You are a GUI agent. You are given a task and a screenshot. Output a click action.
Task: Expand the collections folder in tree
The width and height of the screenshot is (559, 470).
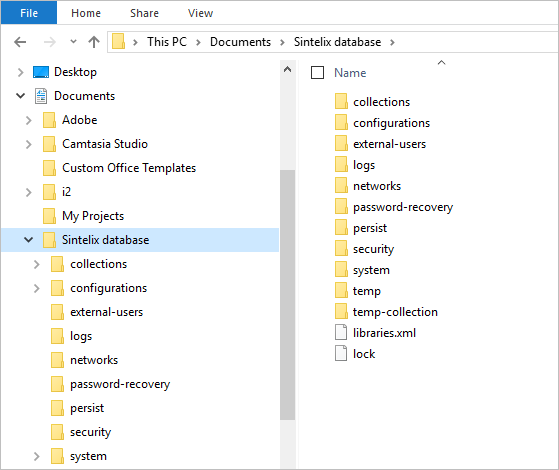tap(36, 264)
